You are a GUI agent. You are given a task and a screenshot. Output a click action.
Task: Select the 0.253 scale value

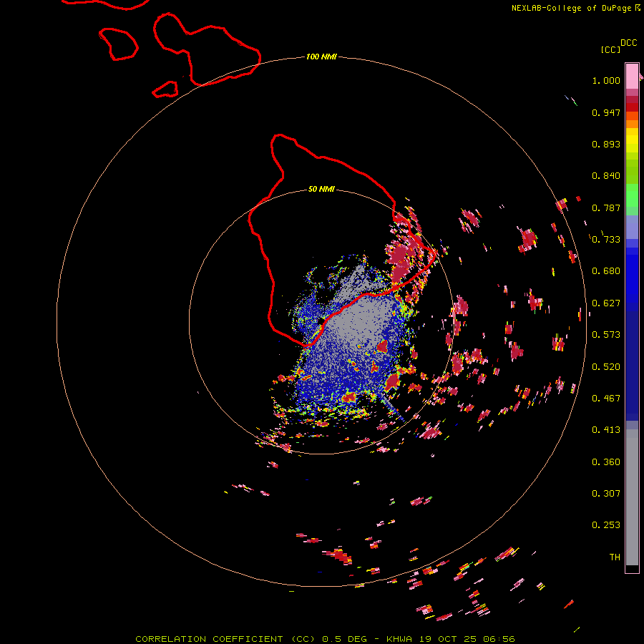606,525
